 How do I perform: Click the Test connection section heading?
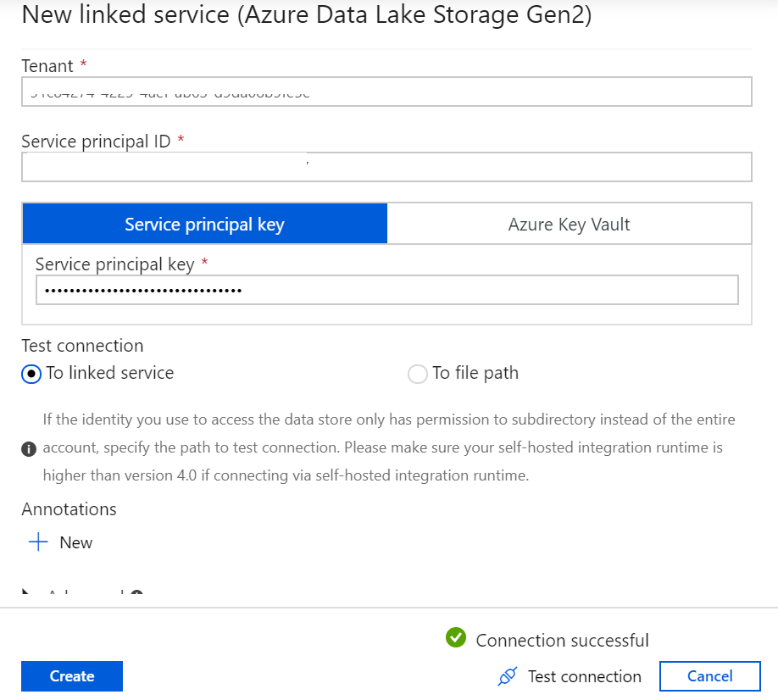(82, 345)
